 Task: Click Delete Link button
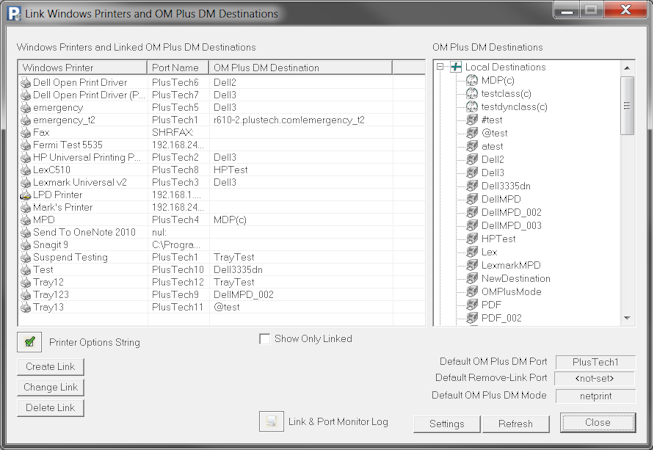[x=50, y=408]
